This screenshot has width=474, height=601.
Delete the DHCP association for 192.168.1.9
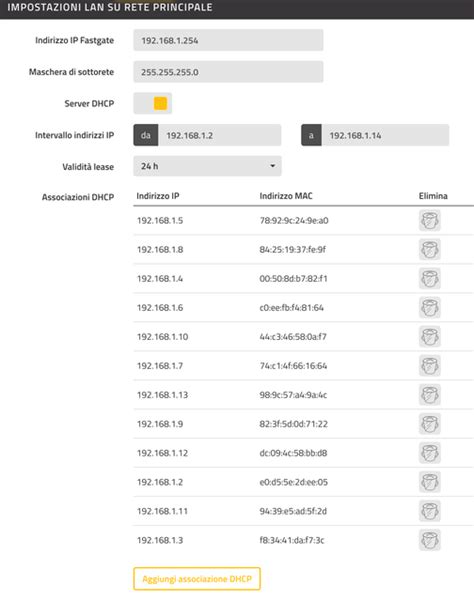tap(430, 424)
